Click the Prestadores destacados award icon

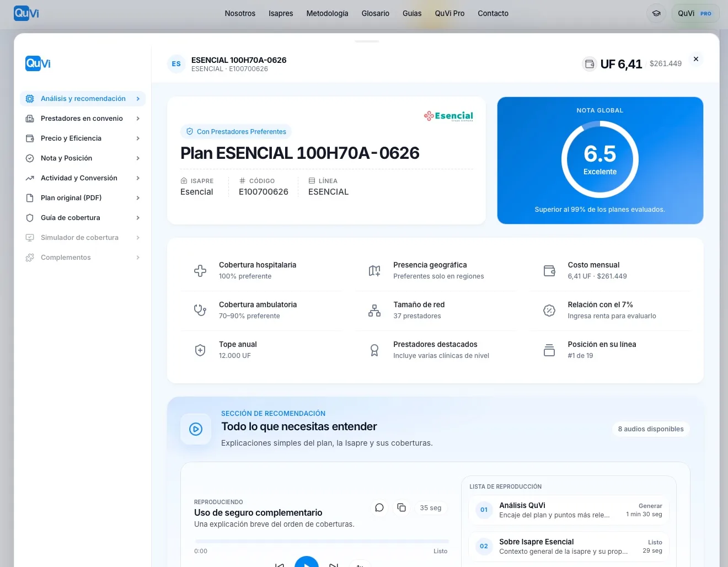(x=374, y=350)
